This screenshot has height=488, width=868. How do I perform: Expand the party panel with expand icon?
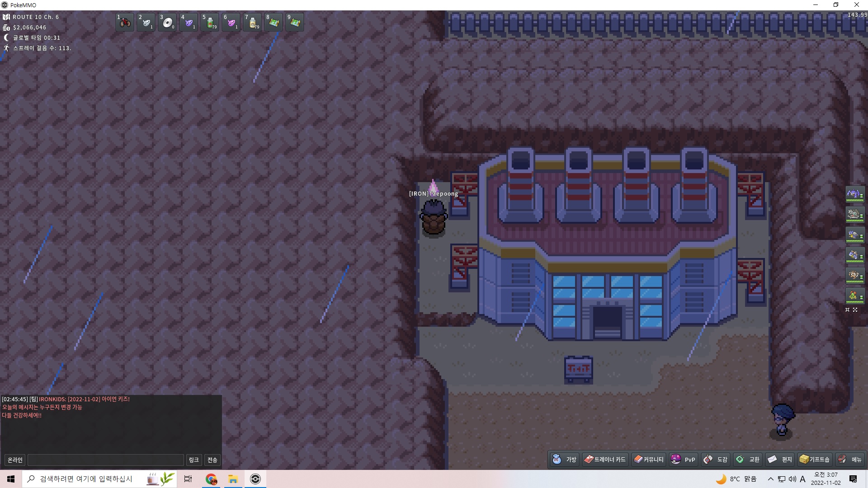click(x=855, y=310)
